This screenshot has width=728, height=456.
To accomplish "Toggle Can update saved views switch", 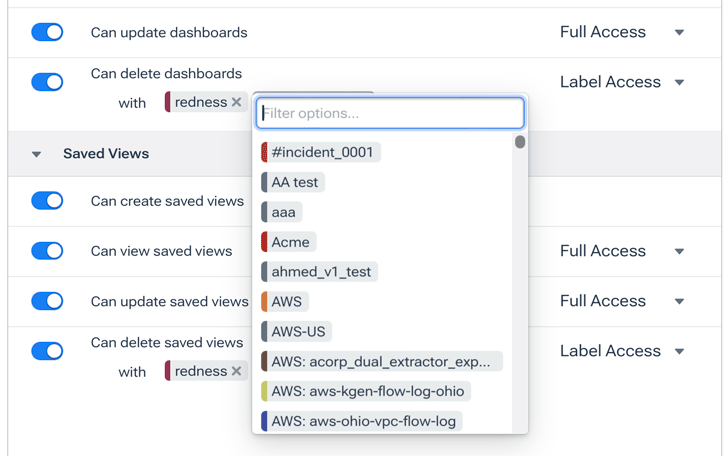I will tap(47, 301).
